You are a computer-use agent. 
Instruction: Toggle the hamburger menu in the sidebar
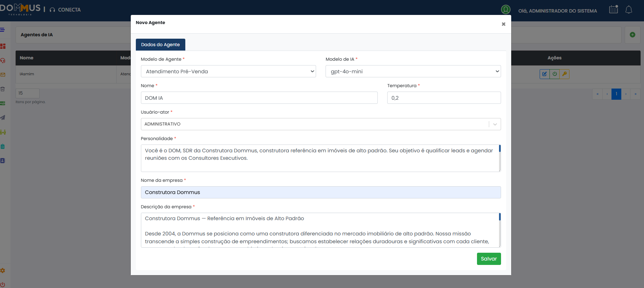click(2, 30)
